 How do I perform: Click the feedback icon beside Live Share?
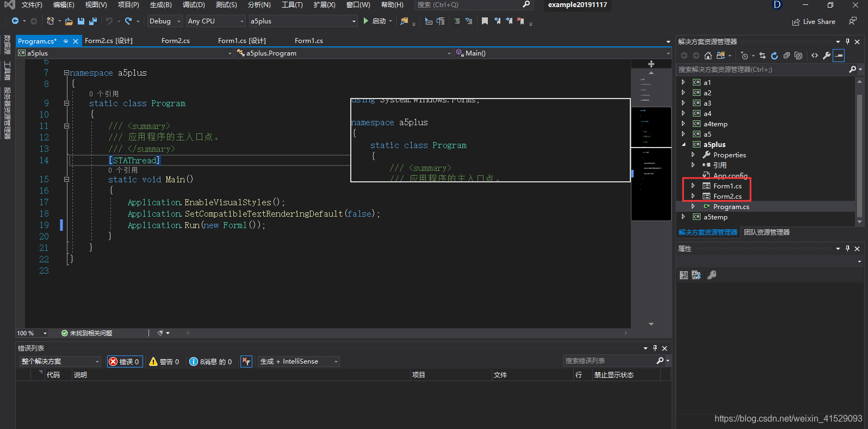point(852,21)
